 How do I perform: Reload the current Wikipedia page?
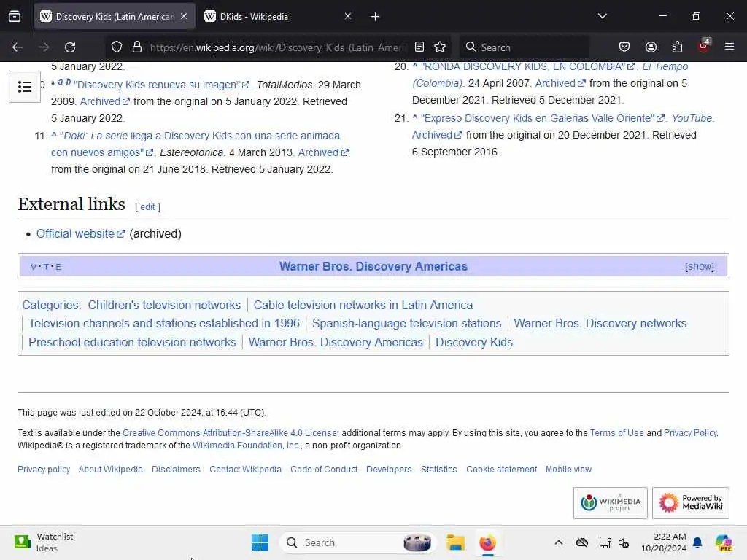(70, 47)
